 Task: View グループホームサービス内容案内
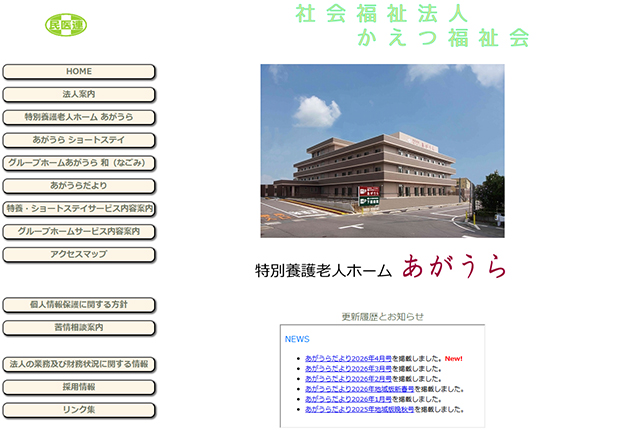(79, 232)
